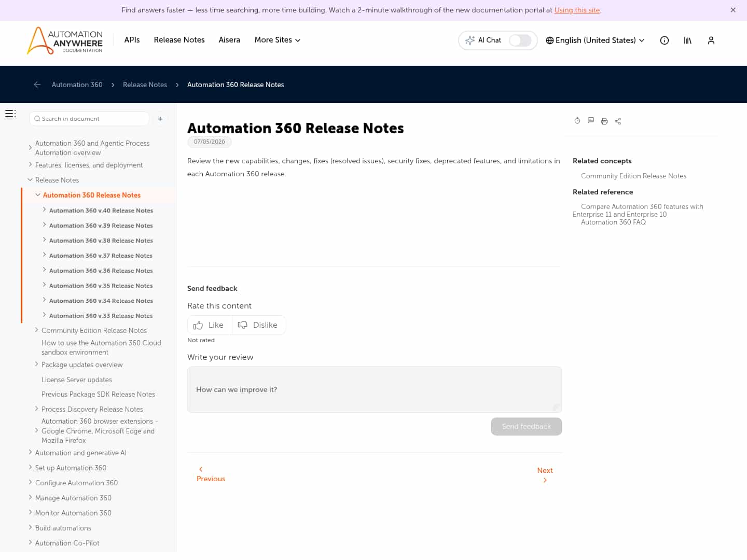Image resolution: width=747 pixels, height=560 pixels.
Task: Expand Set up Automation 360
Action: [x=30, y=468]
